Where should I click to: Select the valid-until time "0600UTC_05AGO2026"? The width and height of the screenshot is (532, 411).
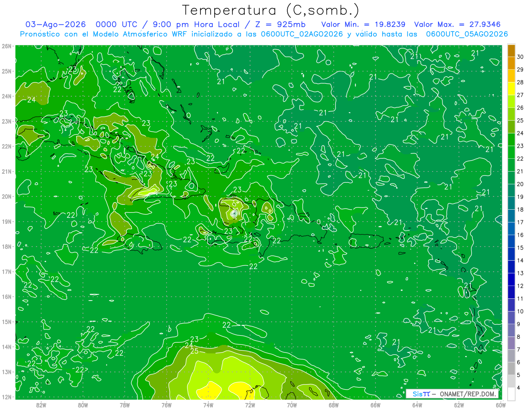467,34
